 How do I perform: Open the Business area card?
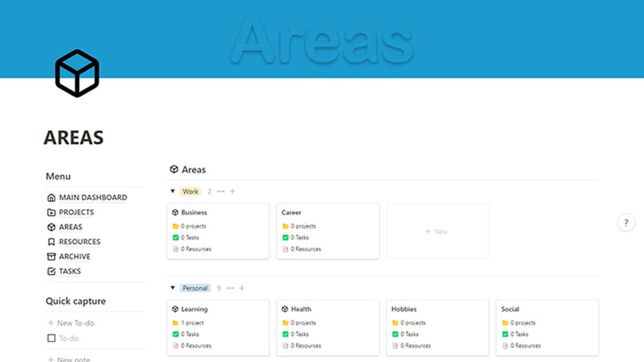click(218, 231)
